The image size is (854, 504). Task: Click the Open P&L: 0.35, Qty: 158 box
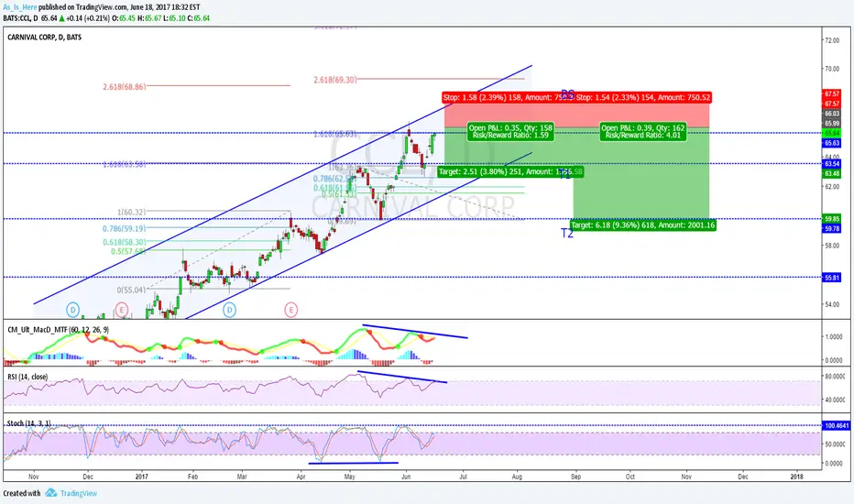click(510, 131)
